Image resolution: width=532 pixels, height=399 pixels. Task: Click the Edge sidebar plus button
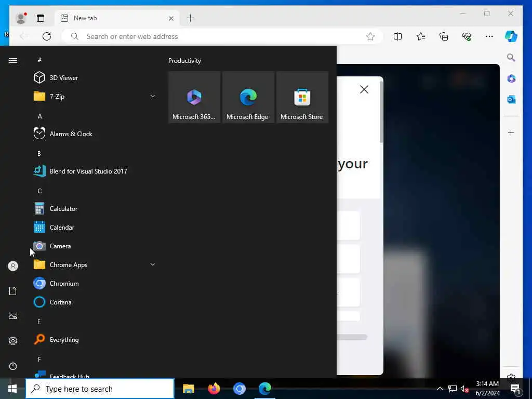click(x=511, y=132)
